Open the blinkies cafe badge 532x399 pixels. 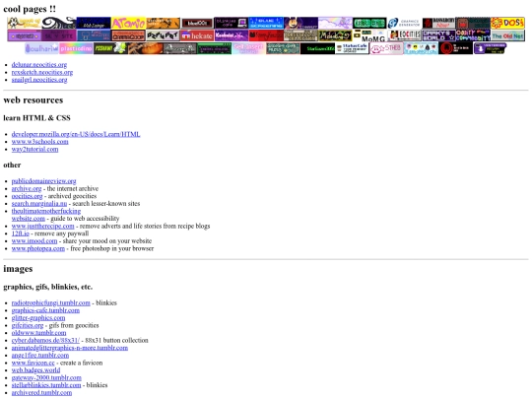[x=232, y=23]
